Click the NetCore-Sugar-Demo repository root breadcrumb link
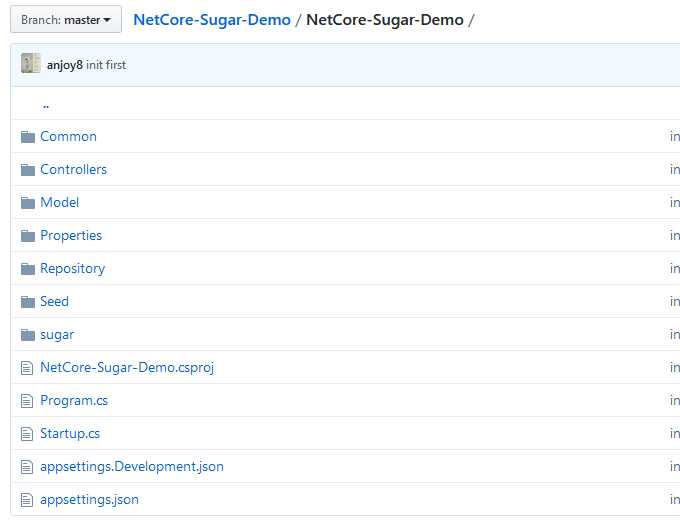Viewport: 680px width, 520px height. [212, 20]
